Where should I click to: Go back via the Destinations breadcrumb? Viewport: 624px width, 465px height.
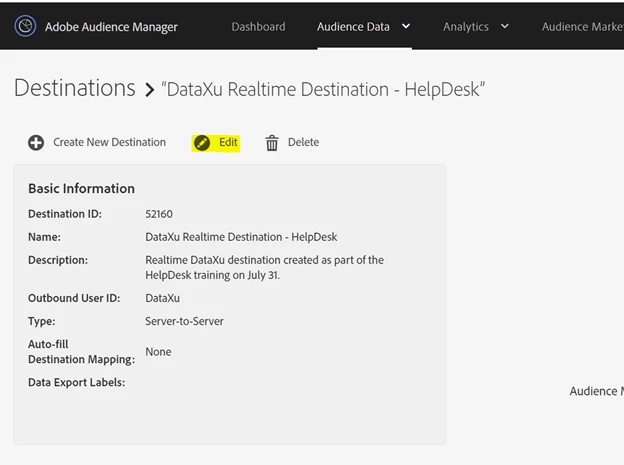(x=74, y=88)
